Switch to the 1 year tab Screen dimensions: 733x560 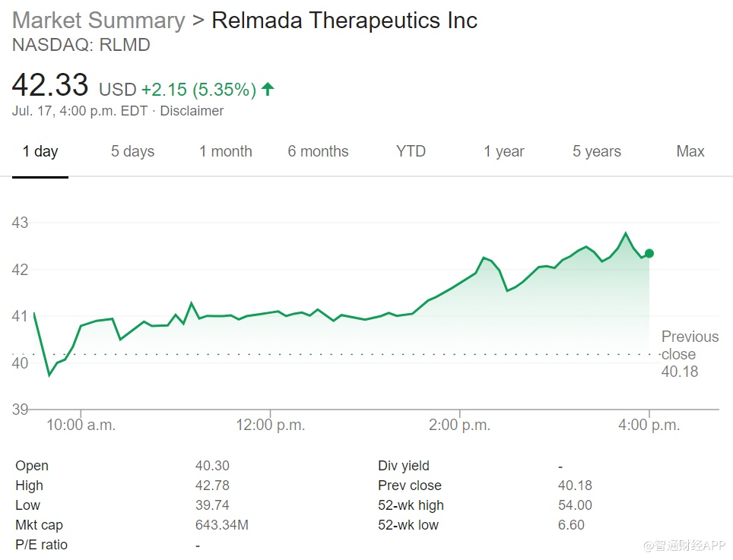(503, 151)
